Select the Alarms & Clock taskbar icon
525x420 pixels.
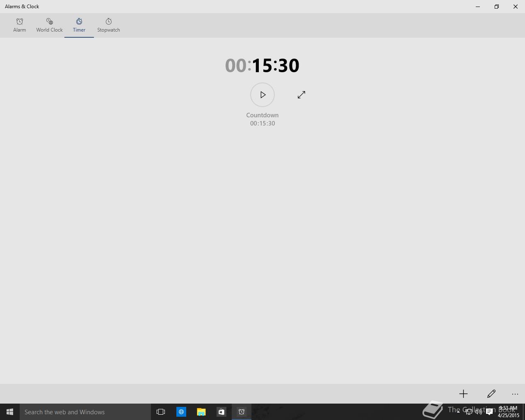click(242, 412)
